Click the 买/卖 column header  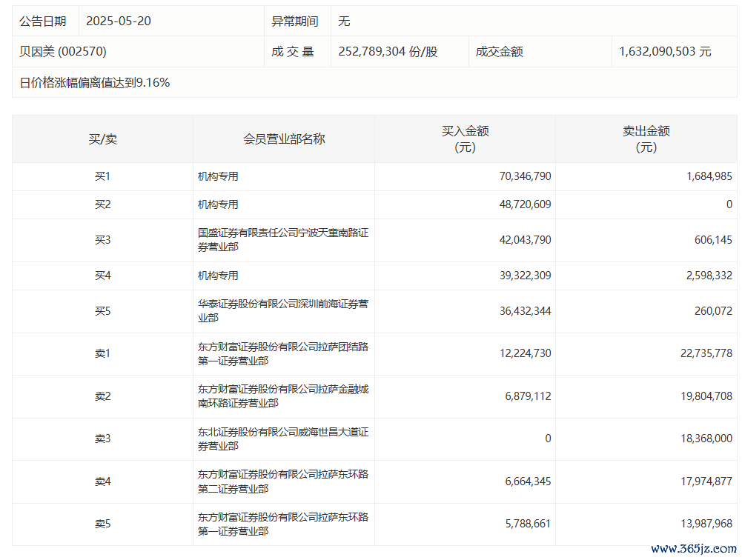coord(103,139)
